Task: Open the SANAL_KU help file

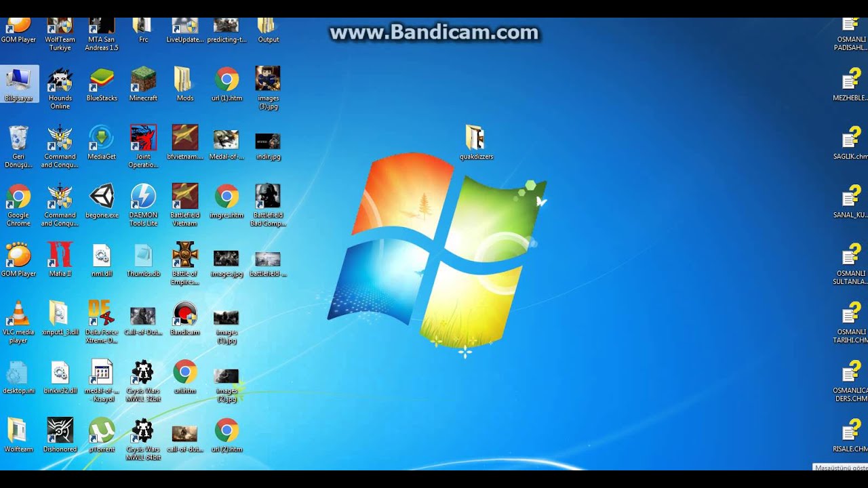Action: pyautogui.click(x=850, y=201)
